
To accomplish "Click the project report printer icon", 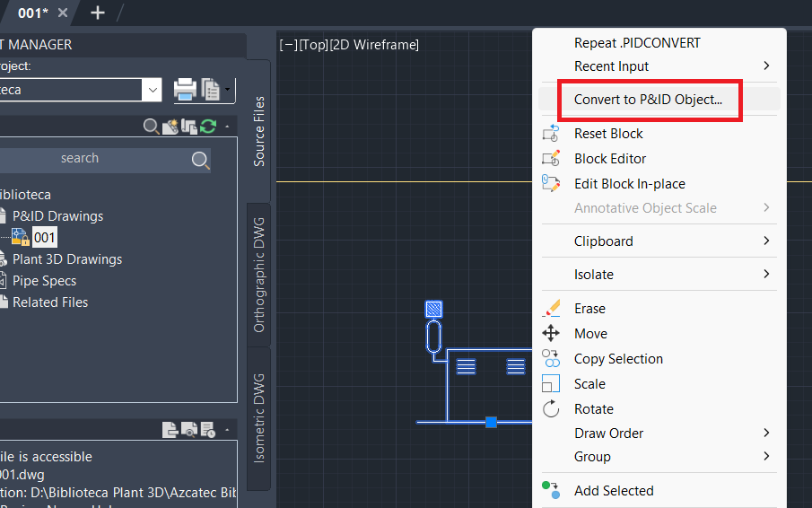I will coord(185,90).
